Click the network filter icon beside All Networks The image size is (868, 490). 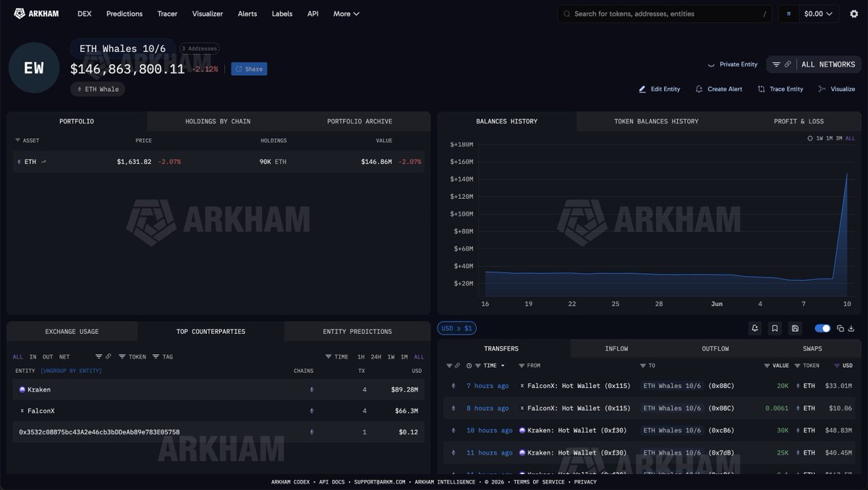tap(776, 64)
